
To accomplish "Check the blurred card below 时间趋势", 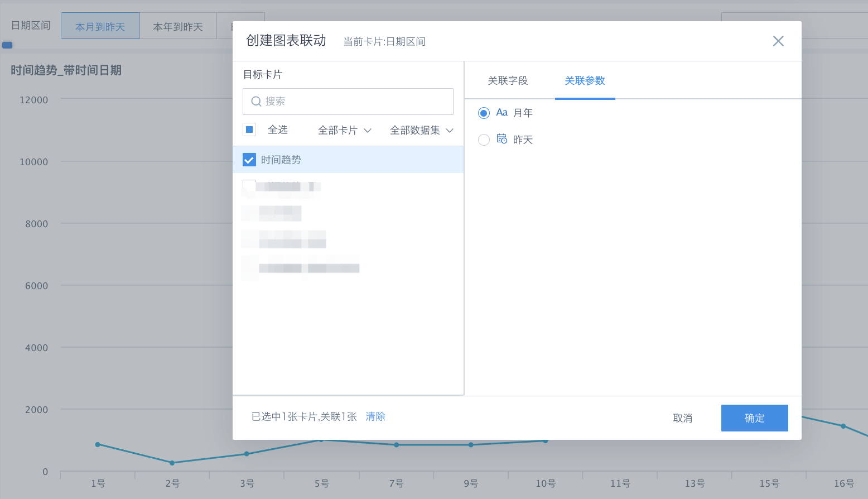I will tap(249, 186).
